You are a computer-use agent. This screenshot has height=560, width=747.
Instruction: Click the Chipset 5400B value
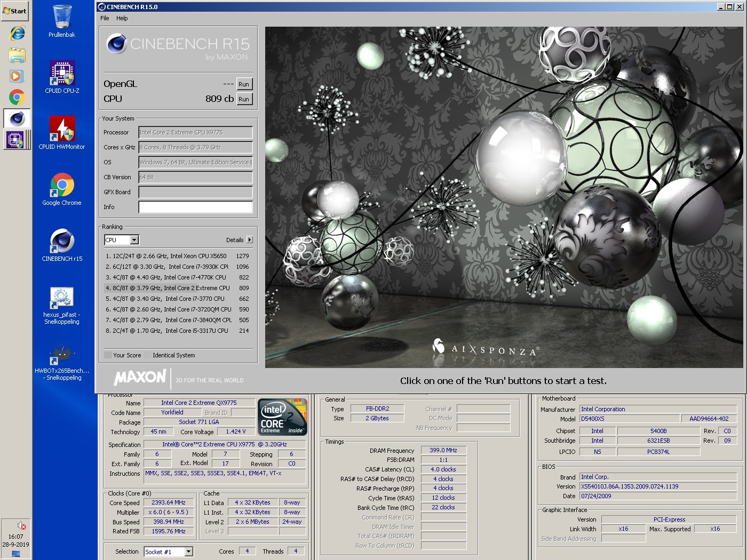658,431
